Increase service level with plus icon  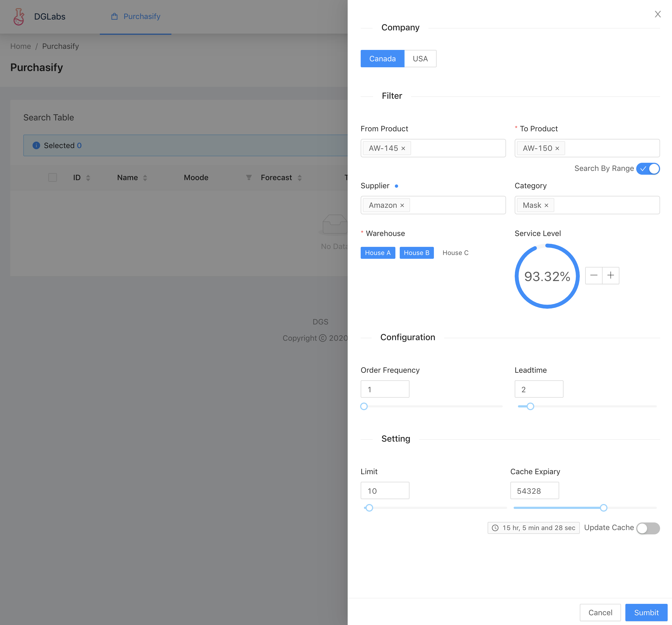coord(610,276)
